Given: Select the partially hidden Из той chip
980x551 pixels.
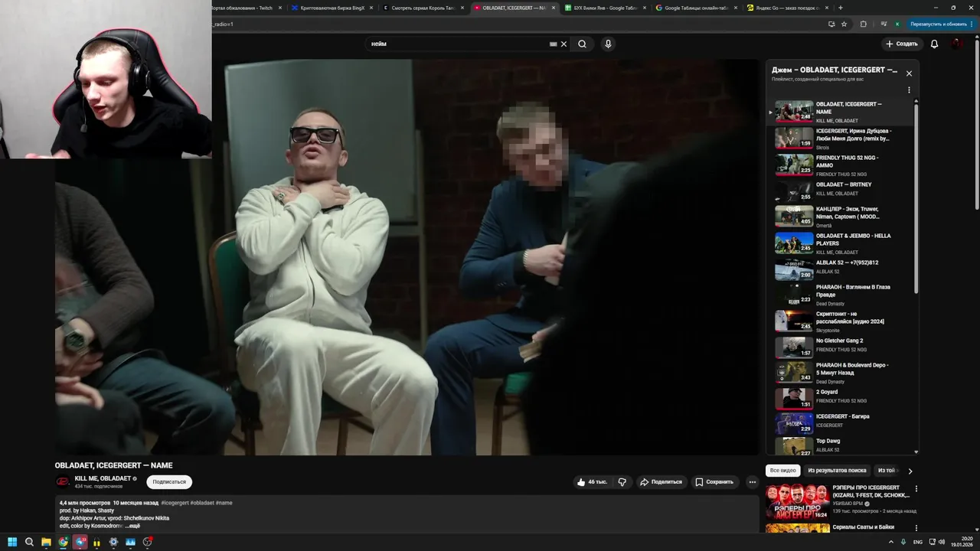Looking at the screenshot, I should pos(887,471).
